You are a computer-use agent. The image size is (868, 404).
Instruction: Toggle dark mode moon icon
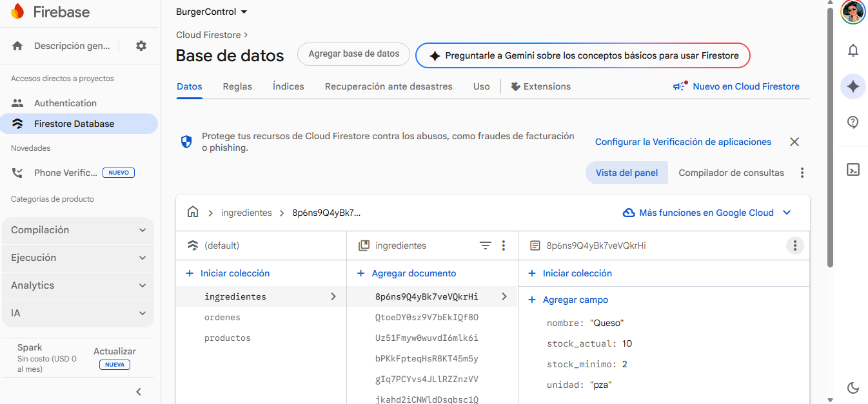pyautogui.click(x=853, y=387)
